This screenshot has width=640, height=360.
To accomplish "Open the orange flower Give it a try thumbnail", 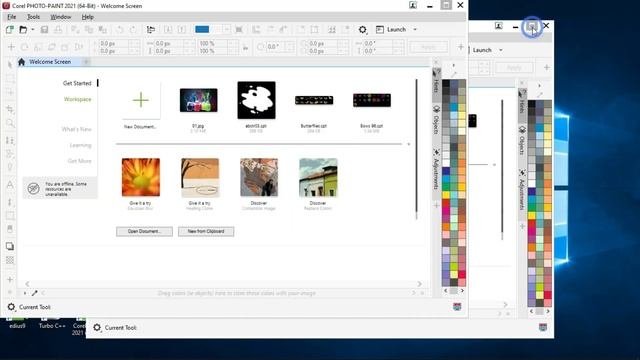I will click(x=140, y=177).
